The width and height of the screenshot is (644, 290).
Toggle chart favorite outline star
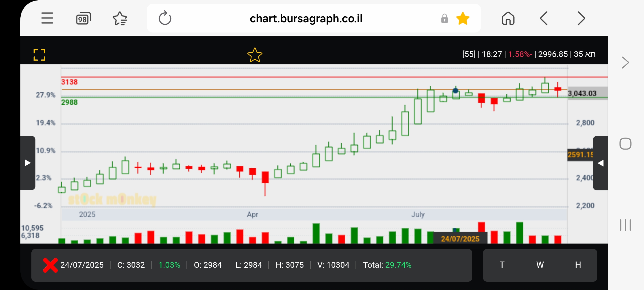pos(255,55)
